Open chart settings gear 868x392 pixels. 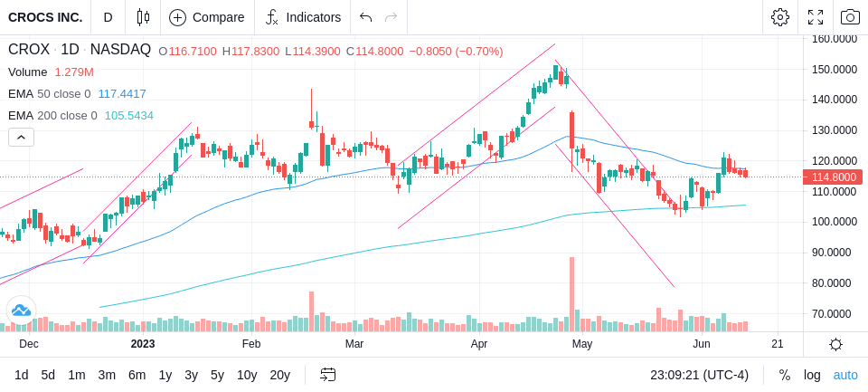click(780, 17)
